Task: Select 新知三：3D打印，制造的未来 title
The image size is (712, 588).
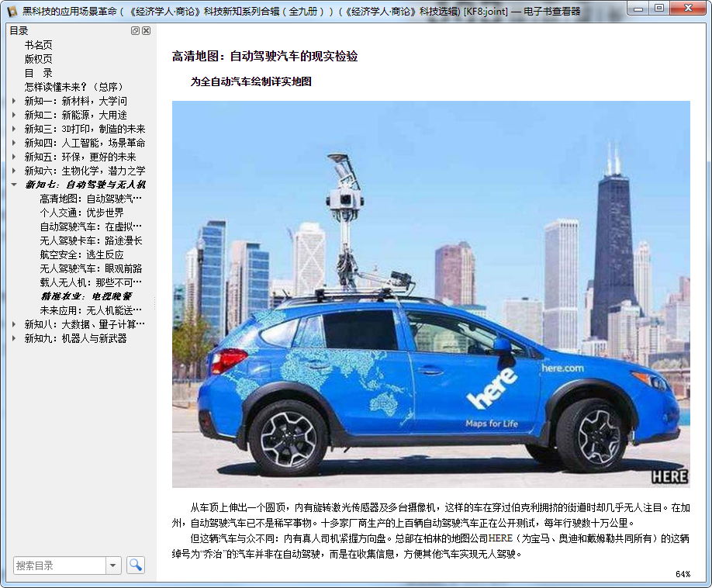Action: [85, 129]
